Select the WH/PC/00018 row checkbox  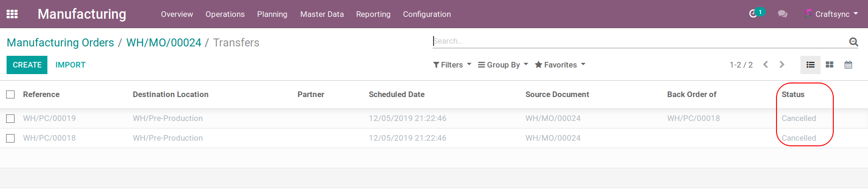[x=10, y=138]
